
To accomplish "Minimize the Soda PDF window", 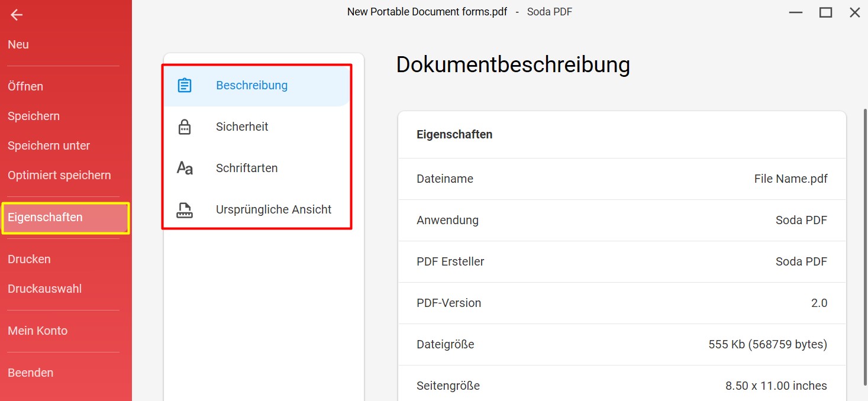I will [796, 12].
